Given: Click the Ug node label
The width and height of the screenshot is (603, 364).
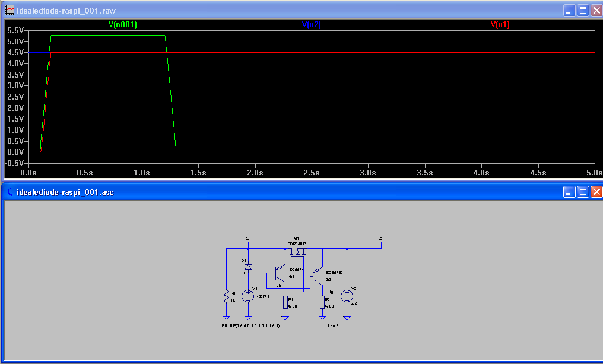Looking at the screenshot, I should click(x=331, y=292).
